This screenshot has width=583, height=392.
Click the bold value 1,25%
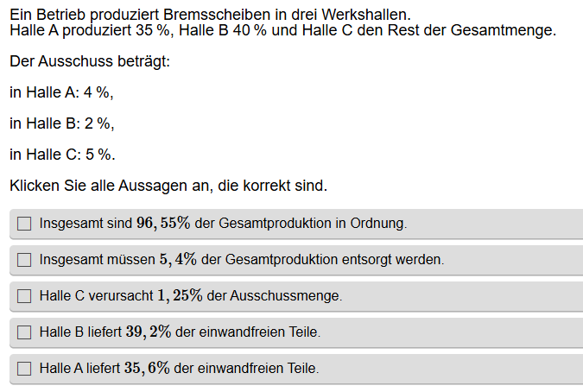pos(180,296)
